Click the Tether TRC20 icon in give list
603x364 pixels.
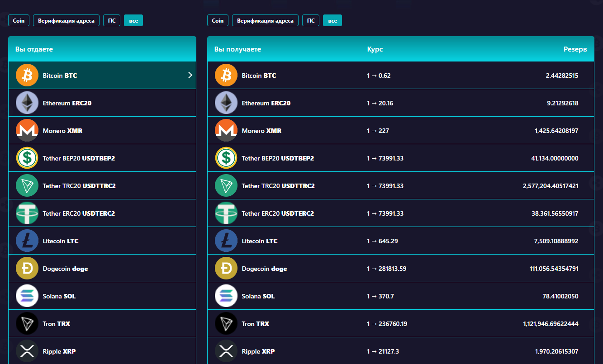point(27,186)
